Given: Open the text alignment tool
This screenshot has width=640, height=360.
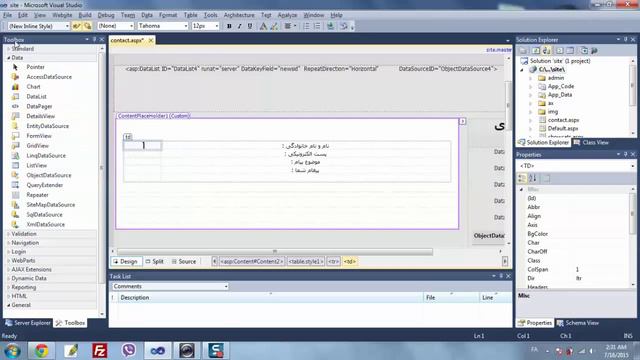Looking at the screenshot, I should [290, 26].
